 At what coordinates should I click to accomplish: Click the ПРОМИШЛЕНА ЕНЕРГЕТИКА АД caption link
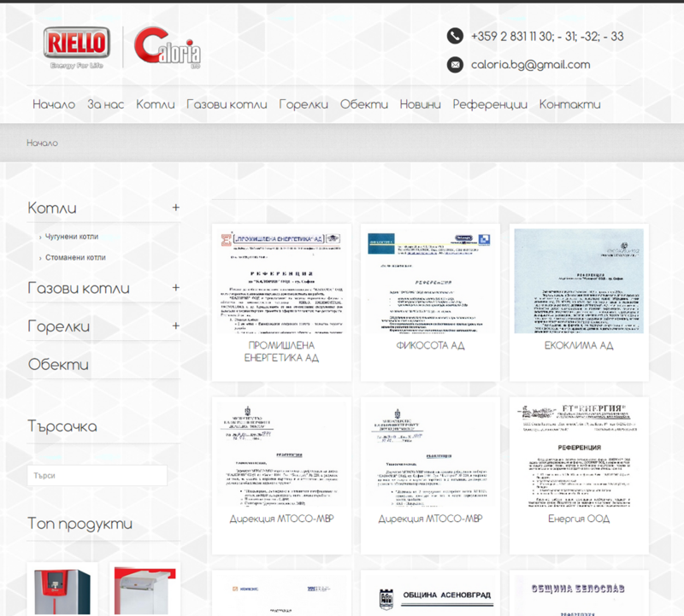point(281,351)
